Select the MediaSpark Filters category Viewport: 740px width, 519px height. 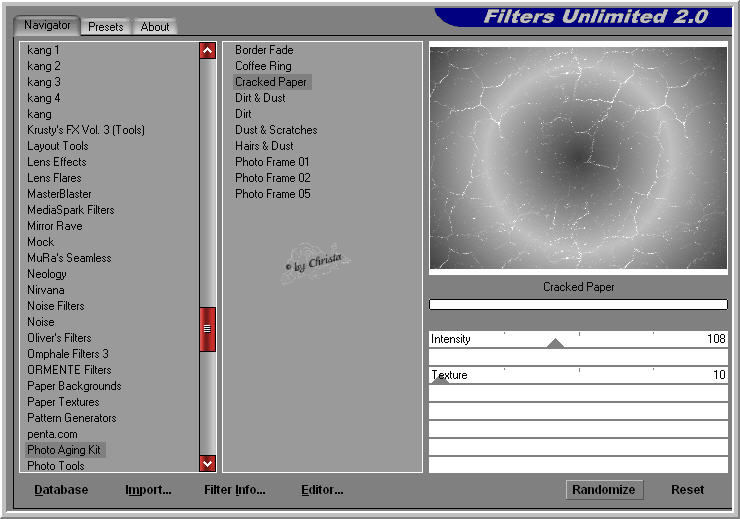tap(71, 210)
